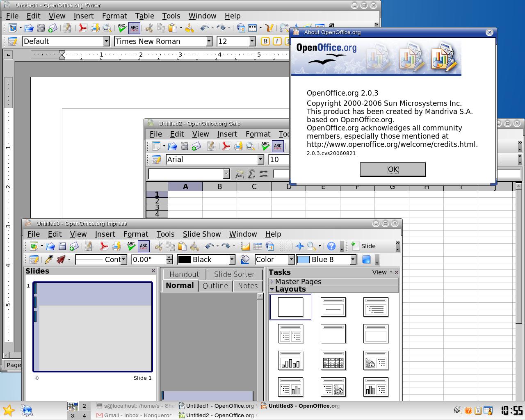Click Sum sigma icon in Calc formula bar
This screenshot has height=420, width=525.
(x=251, y=174)
